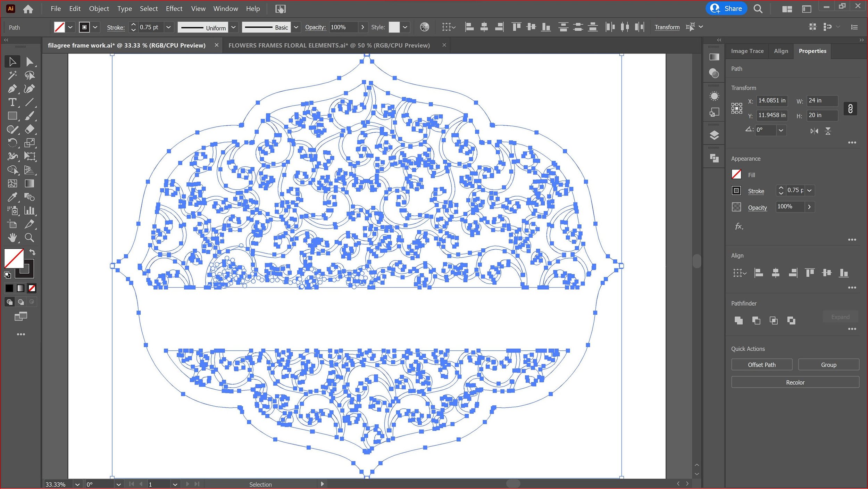Image resolution: width=868 pixels, height=489 pixels.
Task: Open the Uniform variable width profile dropdown
Action: tap(233, 27)
